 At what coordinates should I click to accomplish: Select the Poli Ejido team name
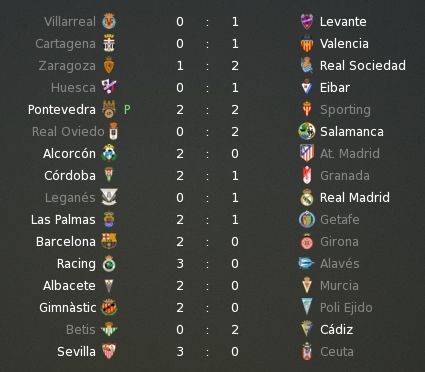click(x=346, y=308)
